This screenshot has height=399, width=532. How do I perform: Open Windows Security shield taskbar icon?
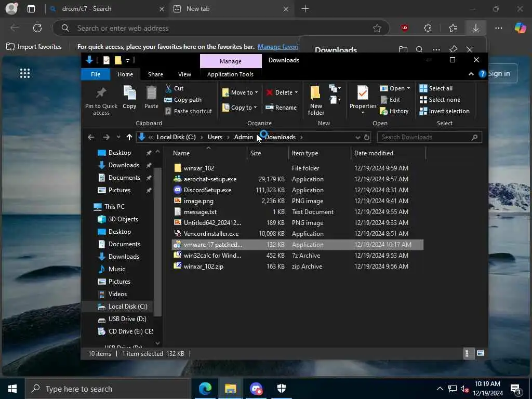pos(281,389)
